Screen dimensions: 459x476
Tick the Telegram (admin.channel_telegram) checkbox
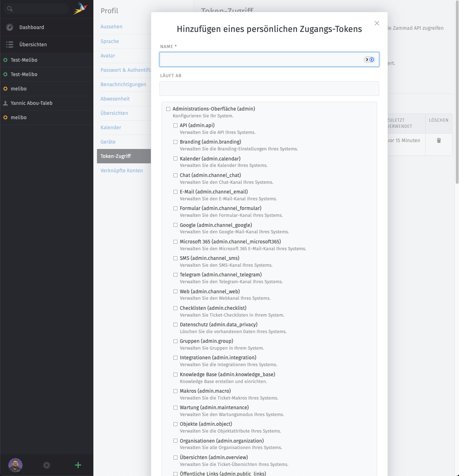tap(175, 275)
